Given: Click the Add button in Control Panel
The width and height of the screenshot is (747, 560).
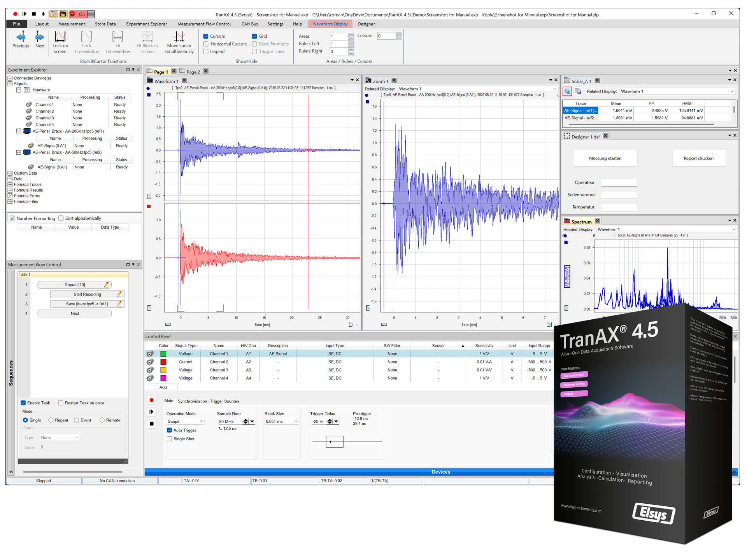Looking at the screenshot, I should tap(163, 387).
